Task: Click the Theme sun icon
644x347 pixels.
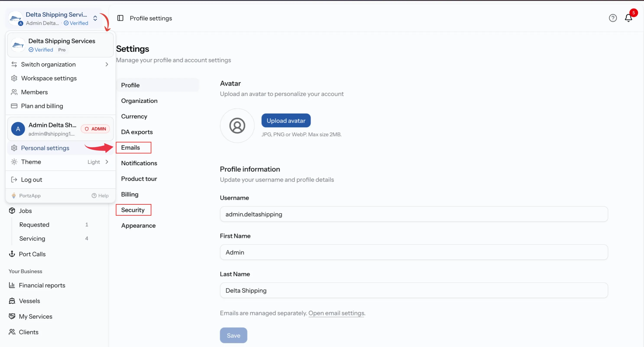Action: click(x=14, y=162)
